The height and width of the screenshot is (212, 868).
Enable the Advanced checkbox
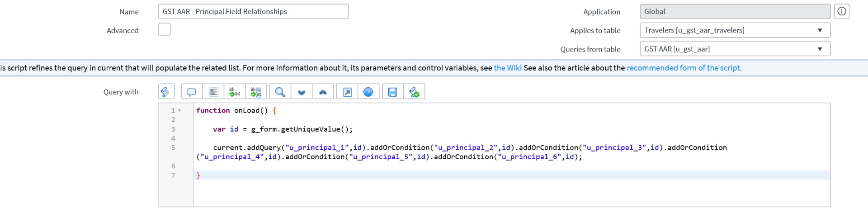point(165,29)
